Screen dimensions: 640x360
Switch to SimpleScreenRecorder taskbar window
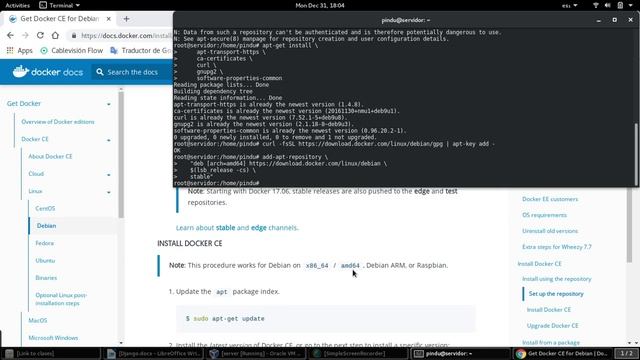tap(358, 353)
